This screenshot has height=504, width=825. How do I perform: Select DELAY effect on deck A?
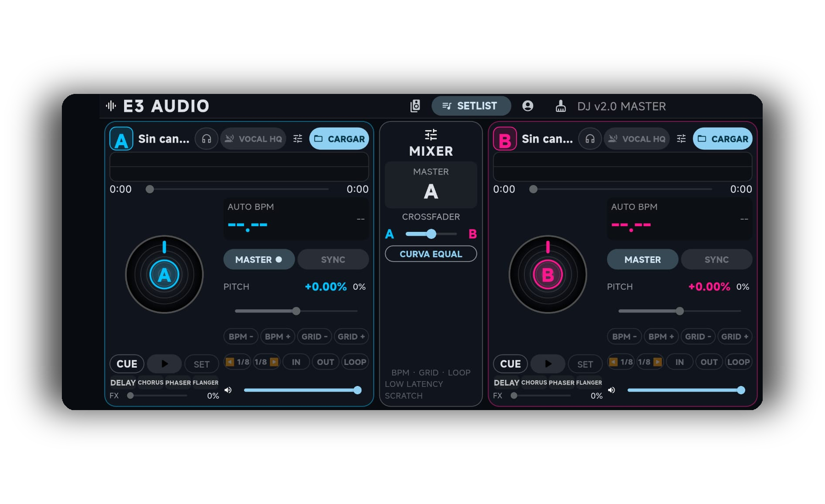click(x=123, y=383)
